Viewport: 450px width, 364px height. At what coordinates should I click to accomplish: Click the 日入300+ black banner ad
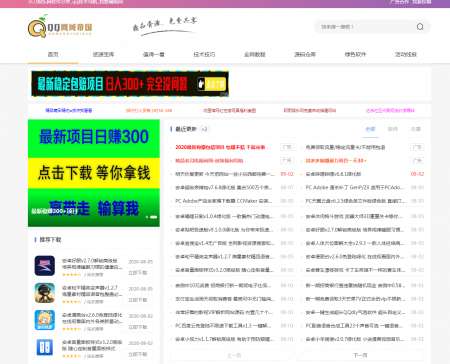130,84
